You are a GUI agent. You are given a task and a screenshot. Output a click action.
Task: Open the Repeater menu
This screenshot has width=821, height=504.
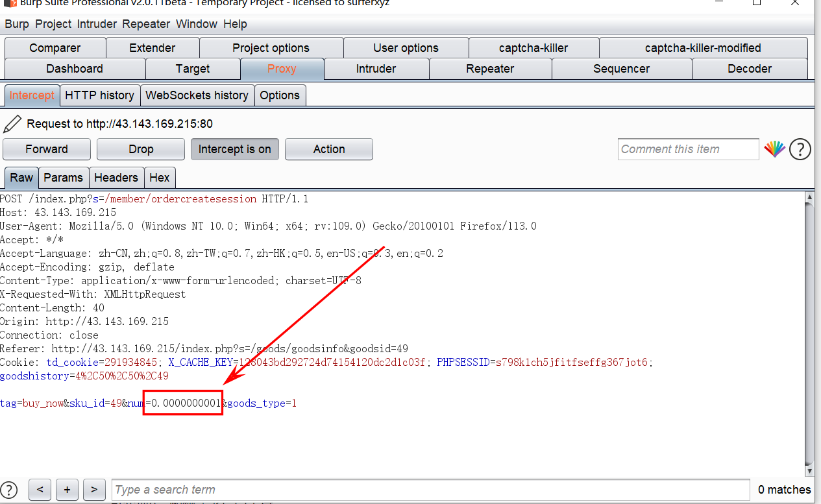point(146,24)
